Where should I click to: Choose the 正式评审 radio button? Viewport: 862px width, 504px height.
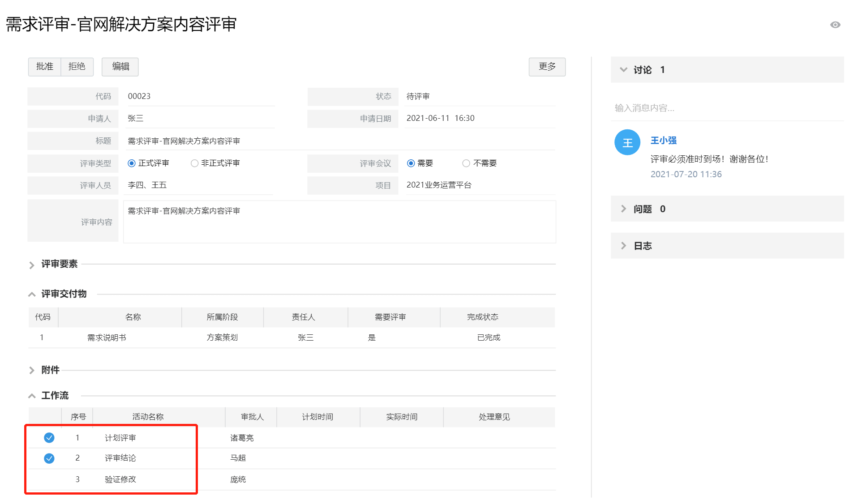click(132, 163)
